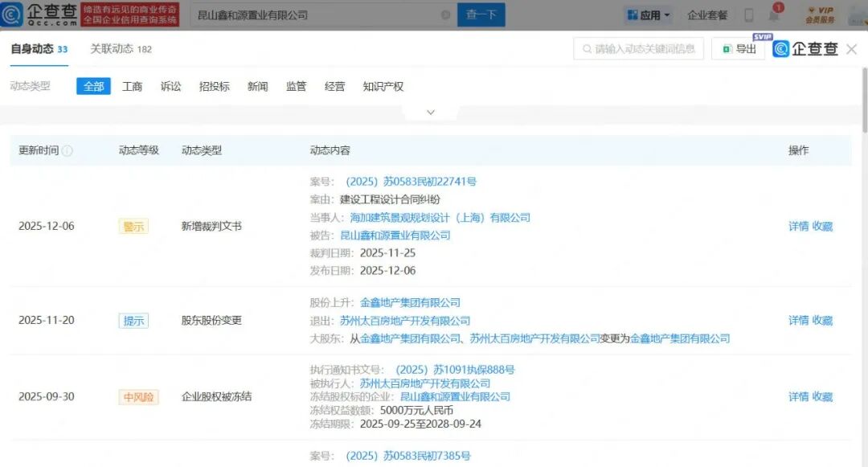Filter dynamics by 招投标 type

tap(214, 86)
